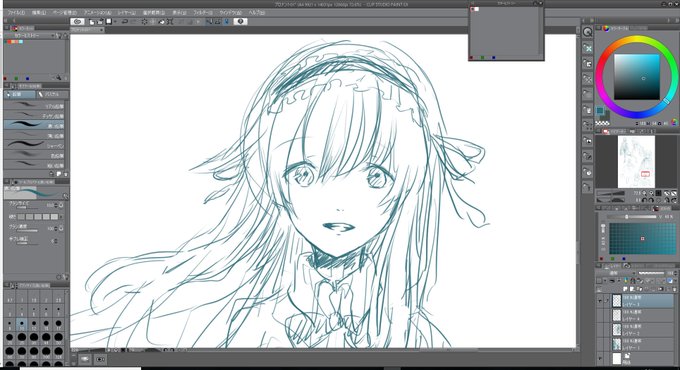Click the color wheel tab icon
Screen dimensions: 680x370
(x=606, y=28)
